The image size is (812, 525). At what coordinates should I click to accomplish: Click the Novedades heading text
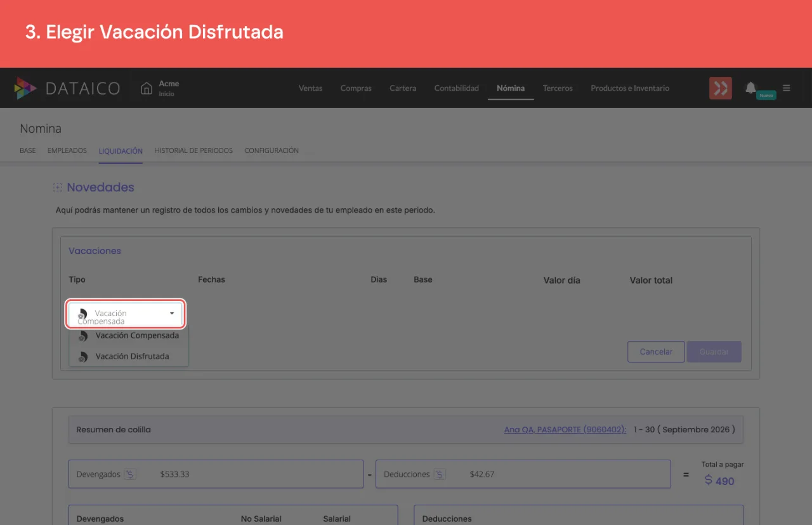[x=100, y=187]
